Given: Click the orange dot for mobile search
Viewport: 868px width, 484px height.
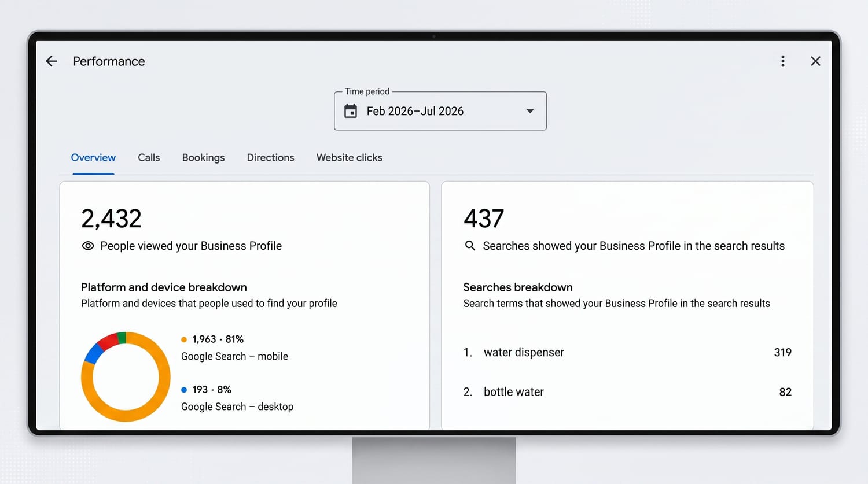Looking at the screenshot, I should click(x=184, y=339).
